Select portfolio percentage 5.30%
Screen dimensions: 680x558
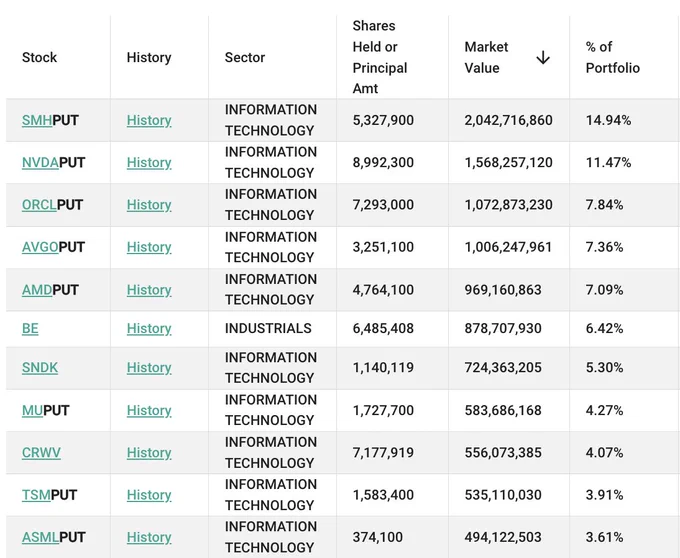604,368
